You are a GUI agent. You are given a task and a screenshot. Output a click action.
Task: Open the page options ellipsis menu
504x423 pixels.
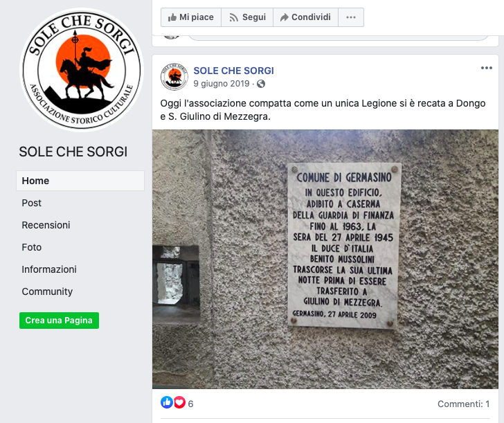click(x=351, y=17)
